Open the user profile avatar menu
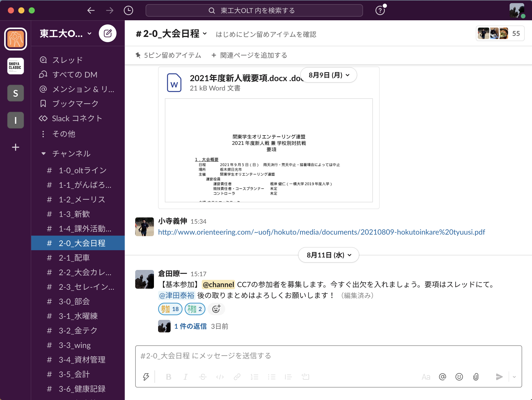This screenshot has width=532, height=400. (x=517, y=10)
